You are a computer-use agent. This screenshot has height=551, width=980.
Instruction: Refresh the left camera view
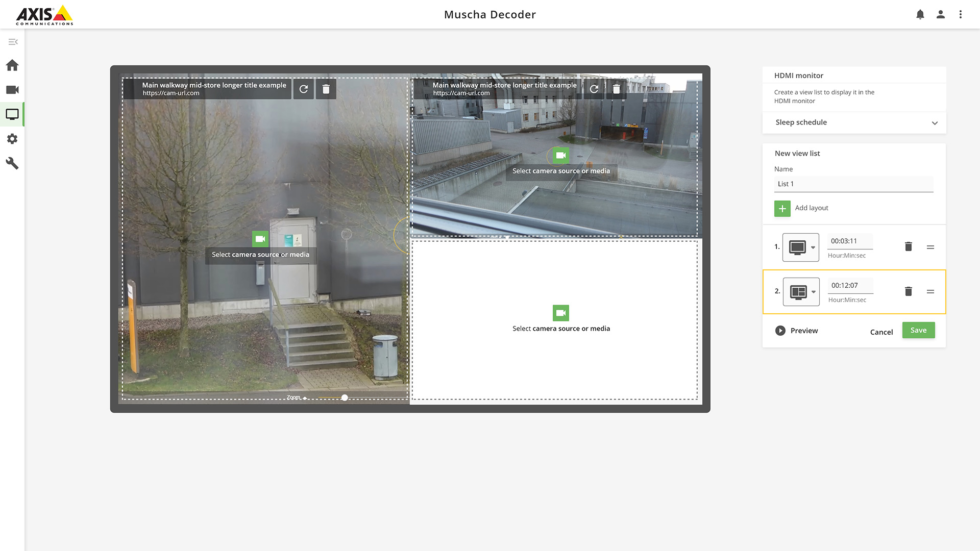[x=304, y=89]
